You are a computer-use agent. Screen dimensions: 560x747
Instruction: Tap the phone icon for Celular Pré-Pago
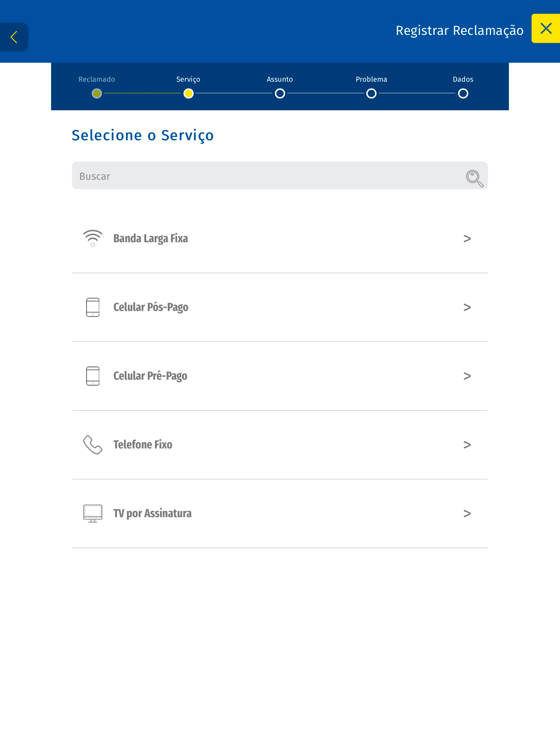click(x=92, y=376)
